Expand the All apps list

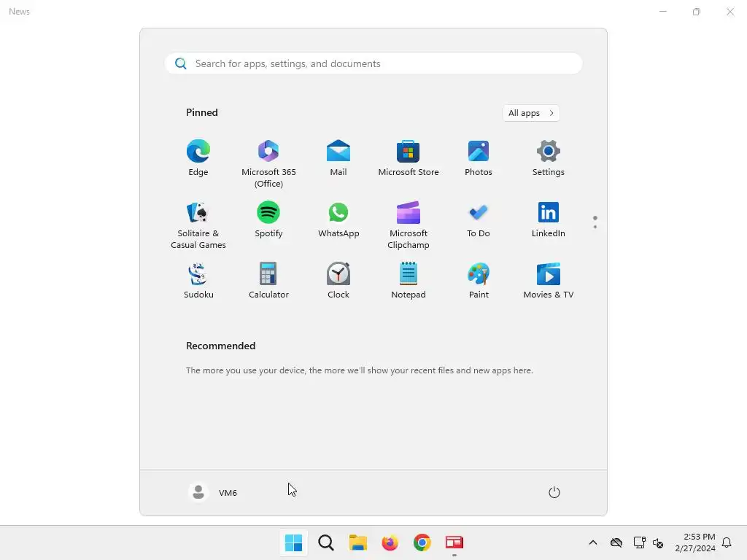[x=531, y=113]
